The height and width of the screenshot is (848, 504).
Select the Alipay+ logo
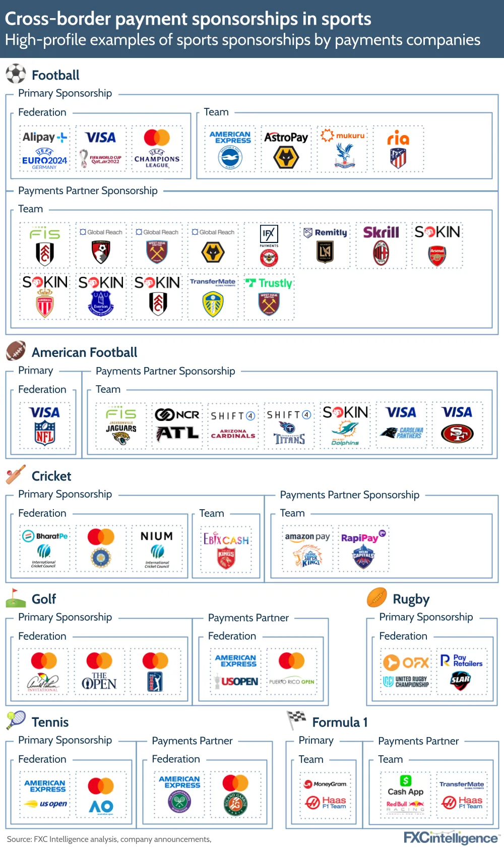pyautogui.click(x=44, y=137)
